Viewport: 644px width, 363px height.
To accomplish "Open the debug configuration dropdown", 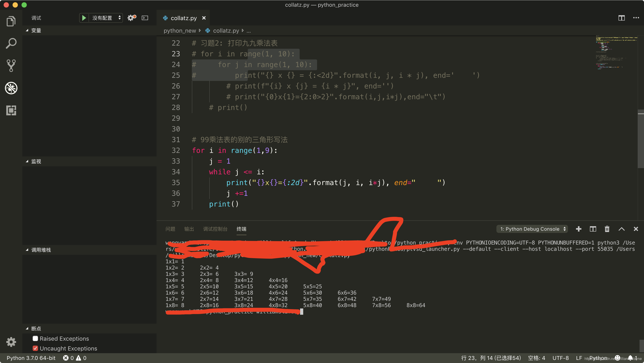I will [x=107, y=18].
